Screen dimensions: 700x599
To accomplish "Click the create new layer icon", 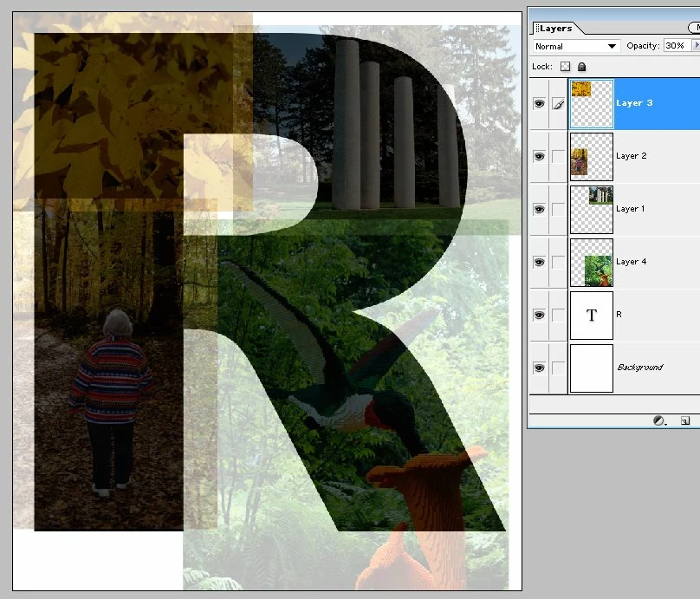I will [x=685, y=420].
